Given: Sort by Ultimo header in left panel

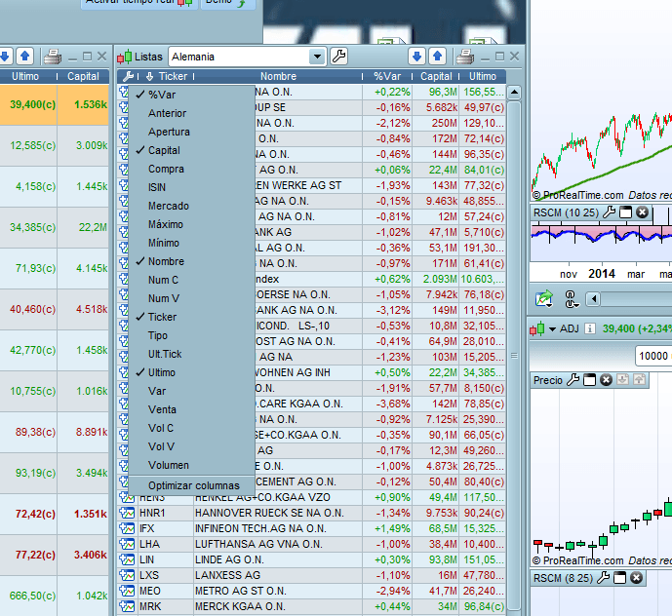Looking at the screenshot, I should 25,76.
